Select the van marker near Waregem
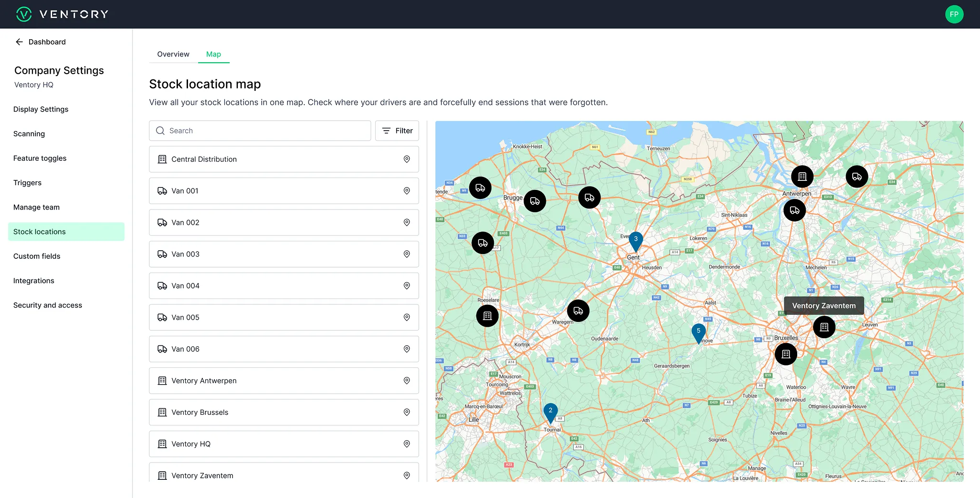The height and width of the screenshot is (498, 980). click(x=578, y=311)
